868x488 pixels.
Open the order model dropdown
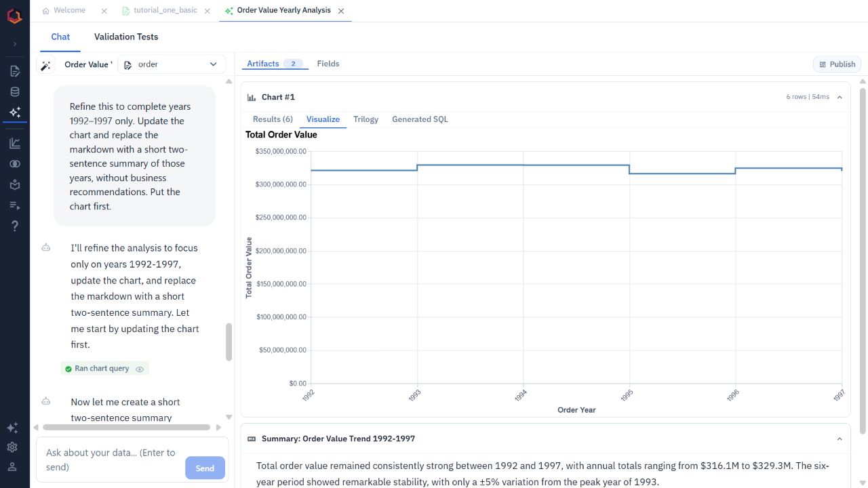[x=172, y=64]
